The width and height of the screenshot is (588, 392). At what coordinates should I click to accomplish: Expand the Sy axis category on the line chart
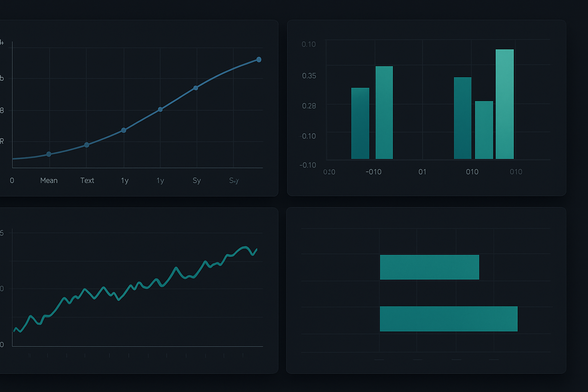tap(196, 180)
